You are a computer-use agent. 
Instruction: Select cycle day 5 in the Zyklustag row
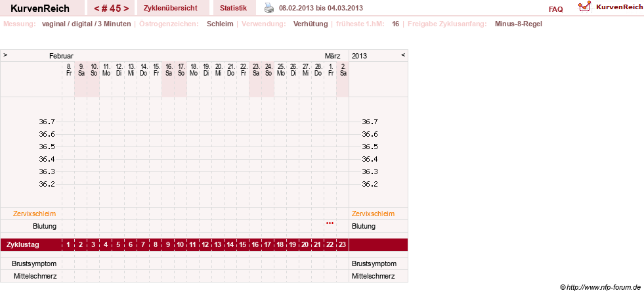pos(118,245)
